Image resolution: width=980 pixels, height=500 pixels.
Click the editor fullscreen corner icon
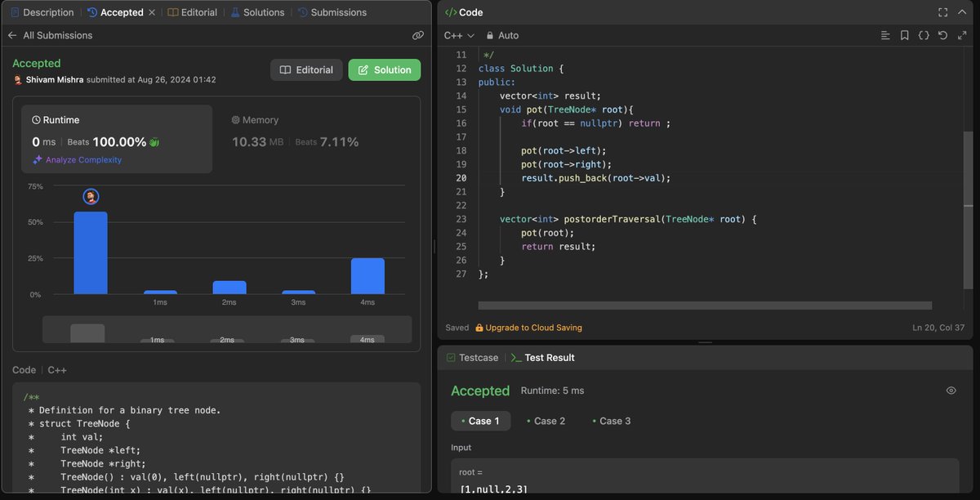pos(961,35)
